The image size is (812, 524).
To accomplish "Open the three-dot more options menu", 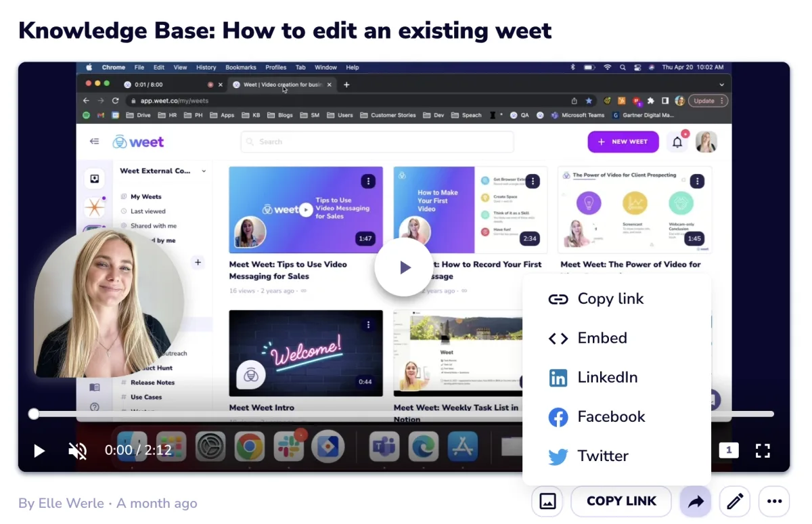I will [x=774, y=502].
